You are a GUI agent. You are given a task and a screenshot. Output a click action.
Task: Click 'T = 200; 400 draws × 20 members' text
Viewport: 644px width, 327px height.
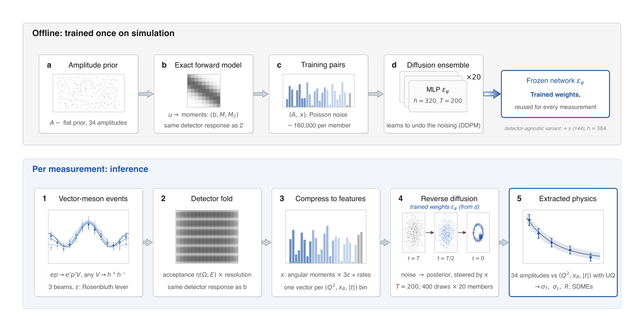point(444,287)
